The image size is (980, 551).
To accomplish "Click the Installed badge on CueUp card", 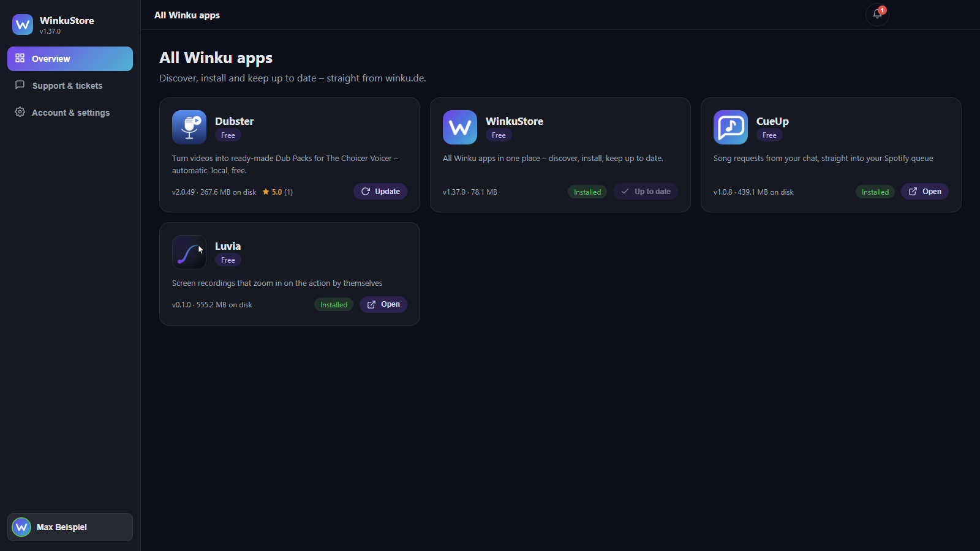I will [x=875, y=192].
